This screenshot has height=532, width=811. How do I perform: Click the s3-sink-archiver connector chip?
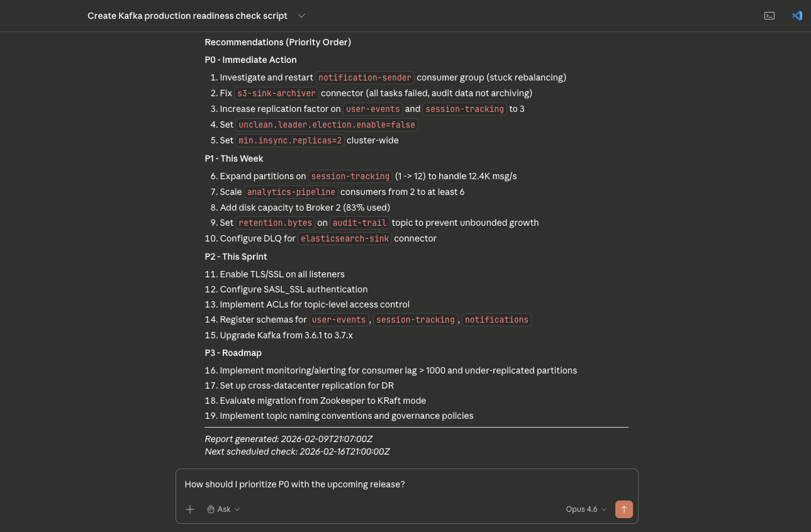276,93
